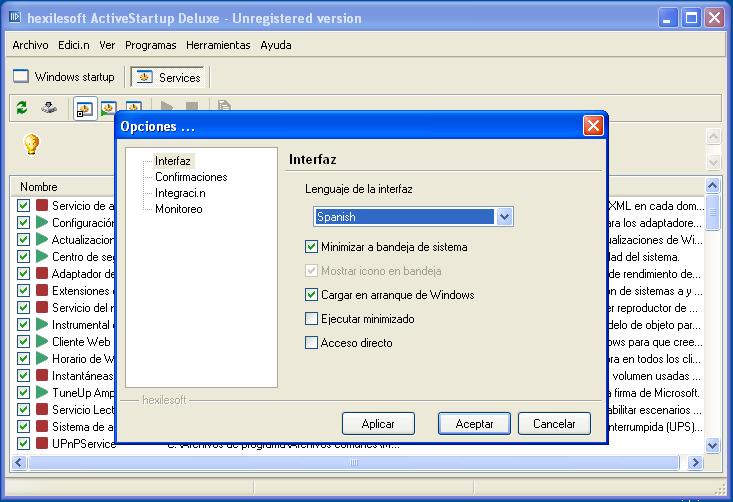Click the horizontal scrollbar right arrow

(696, 463)
